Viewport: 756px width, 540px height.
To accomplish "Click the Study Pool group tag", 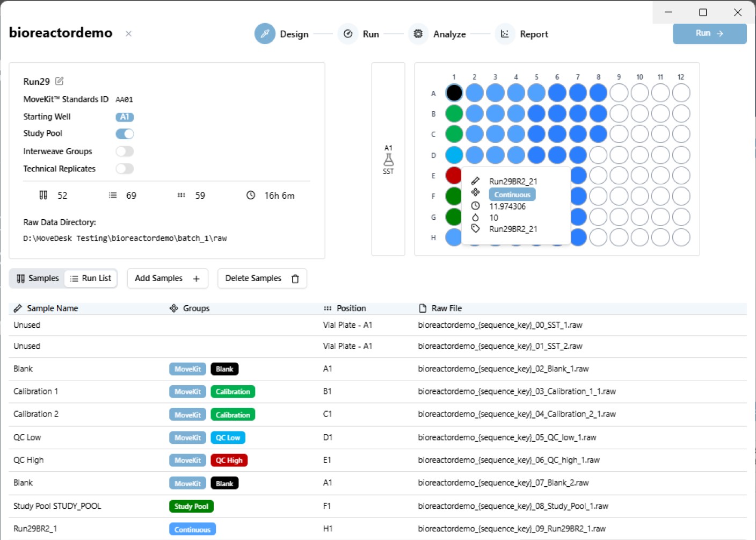I will coord(191,506).
